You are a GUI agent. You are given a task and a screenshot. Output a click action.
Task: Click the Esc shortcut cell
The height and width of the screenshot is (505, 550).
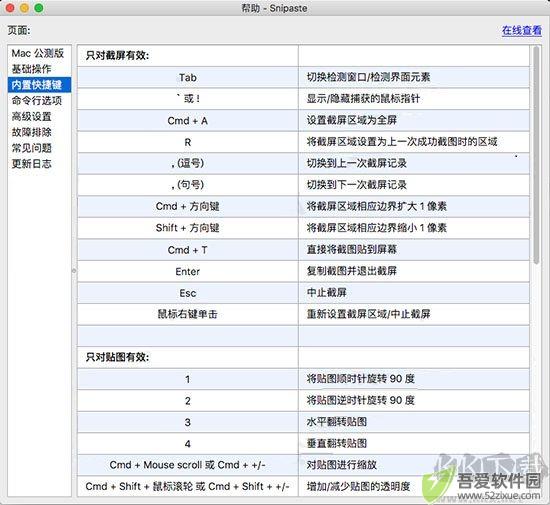pyautogui.click(x=188, y=293)
